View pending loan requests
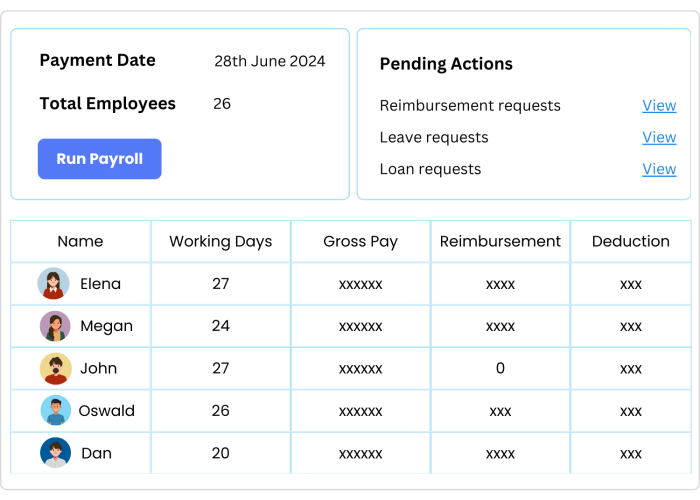The width and height of the screenshot is (700, 500). click(659, 169)
